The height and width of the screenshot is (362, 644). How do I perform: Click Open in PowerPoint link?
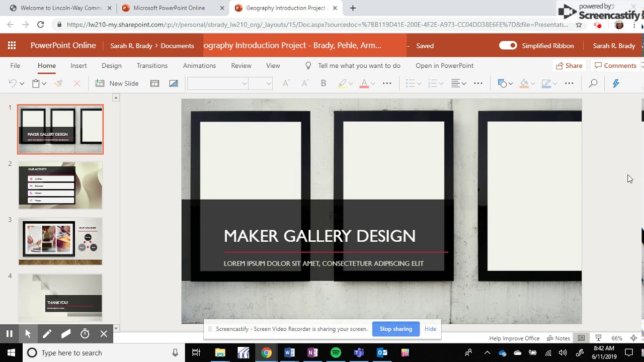[444, 66]
